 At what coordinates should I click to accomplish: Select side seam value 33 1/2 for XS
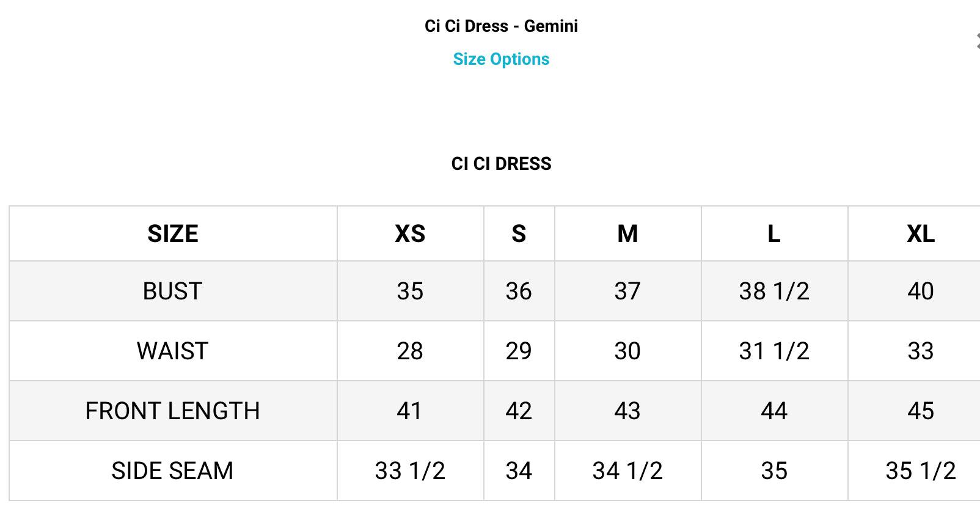(x=410, y=471)
